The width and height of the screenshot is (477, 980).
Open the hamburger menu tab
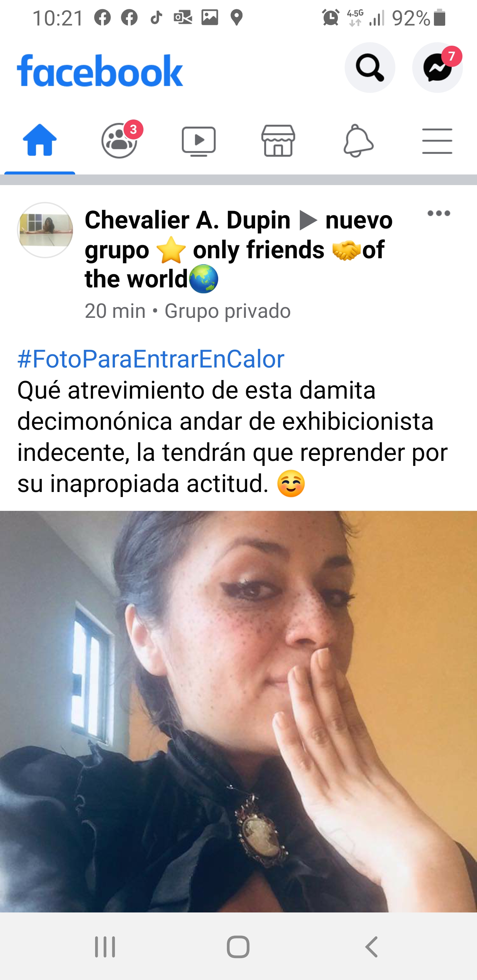pos(437,141)
